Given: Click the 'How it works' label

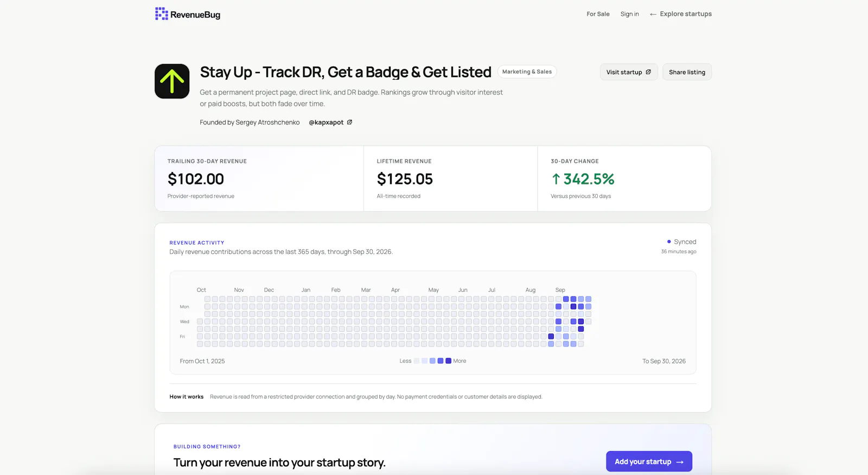Looking at the screenshot, I should coord(187,397).
